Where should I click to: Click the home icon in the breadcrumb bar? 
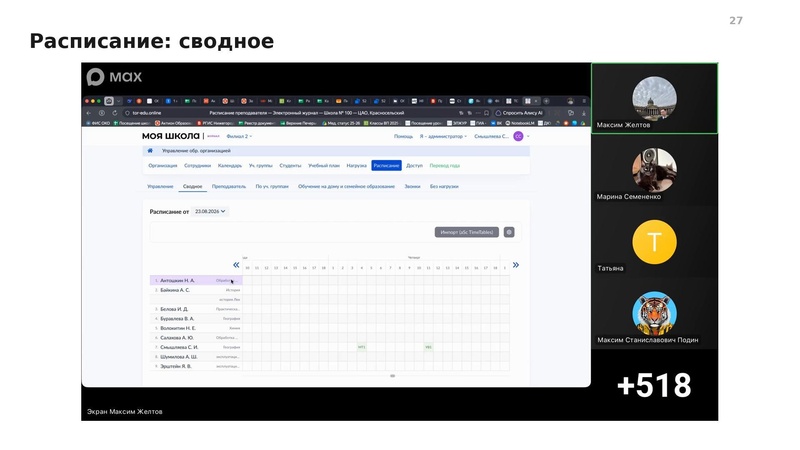[x=150, y=151]
